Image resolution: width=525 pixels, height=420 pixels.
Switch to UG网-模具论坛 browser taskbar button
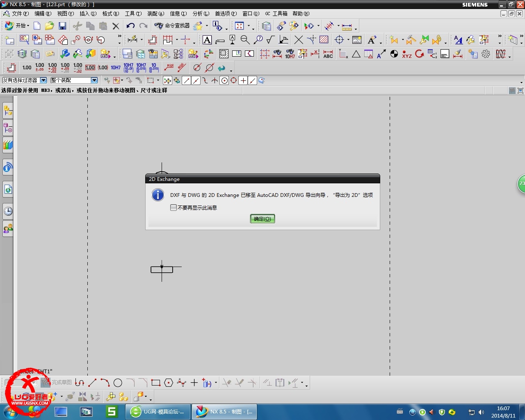click(158, 411)
